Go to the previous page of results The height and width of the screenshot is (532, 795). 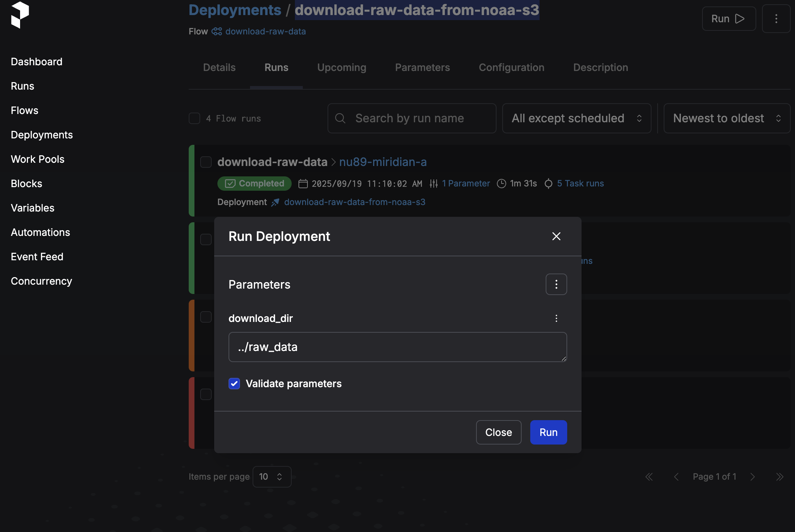[x=676, y=477]
